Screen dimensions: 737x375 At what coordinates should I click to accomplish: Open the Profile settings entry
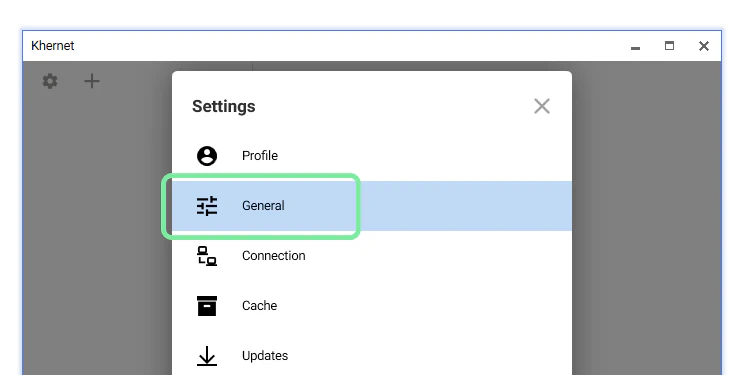(x=372, y=156)
